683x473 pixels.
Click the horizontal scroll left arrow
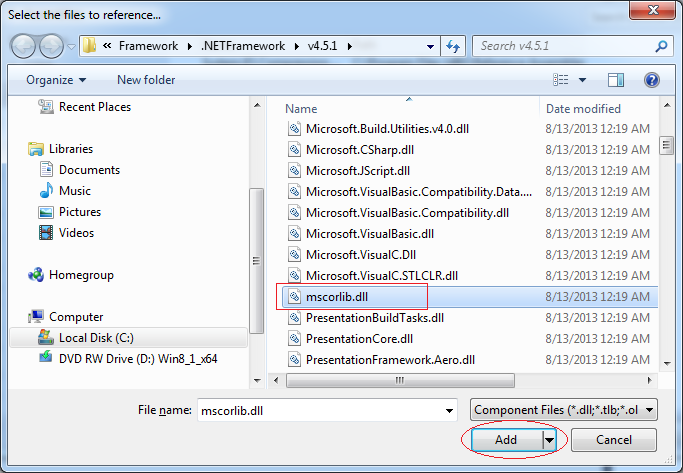tap(276, 380)
